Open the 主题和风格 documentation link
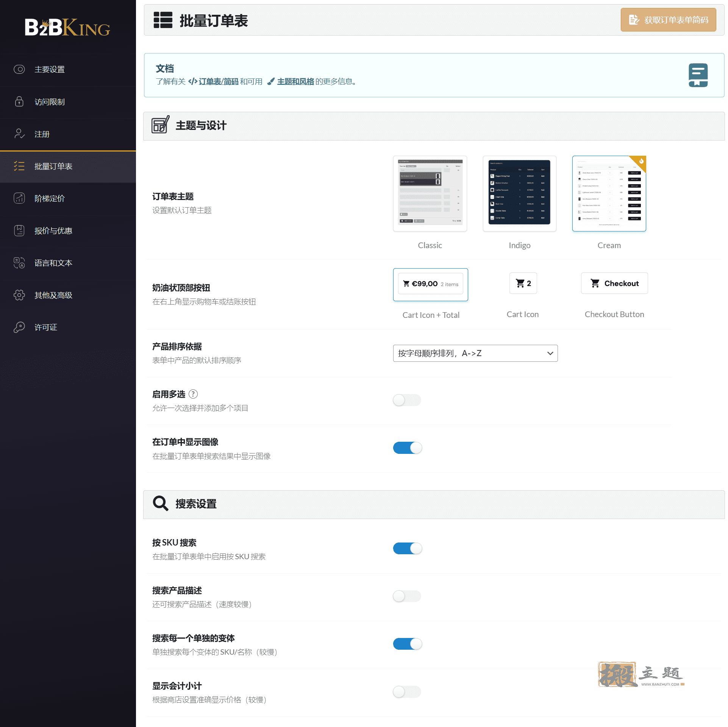Image resolution: width=728 pixels, height=727 pixels. coord(295,81)
